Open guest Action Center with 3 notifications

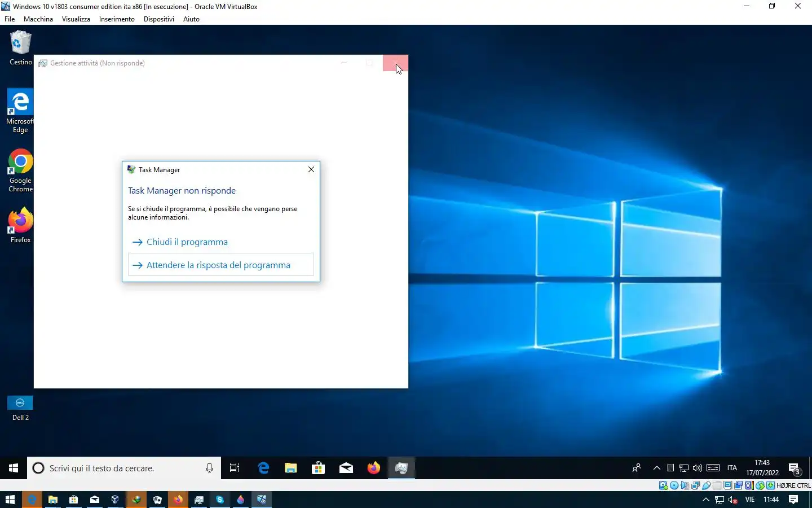point(795,468)
